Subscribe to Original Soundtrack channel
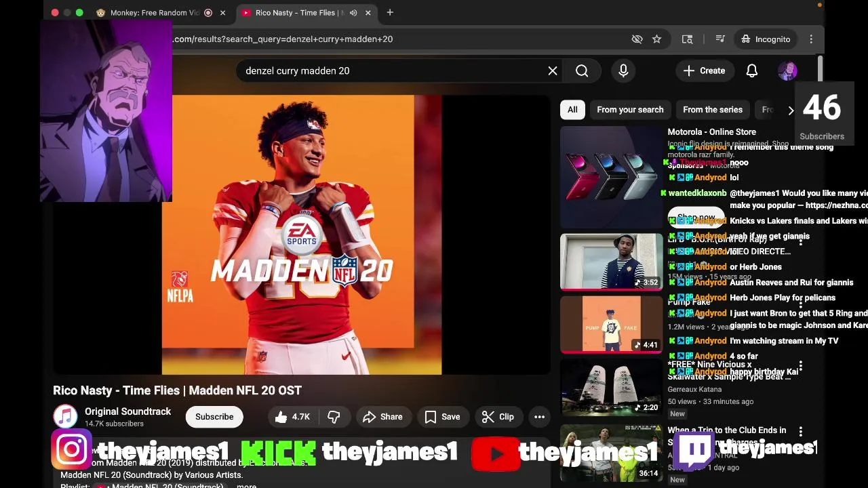The image size is (868, 488). click(x=214, y=417)
